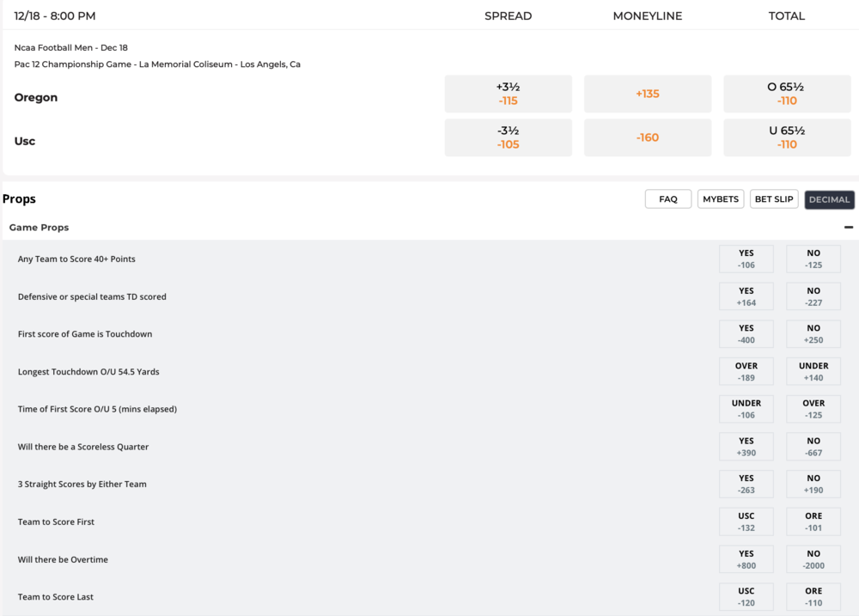
Task: Choose Under 65½ total bet
Action: (x=786, y=137)
